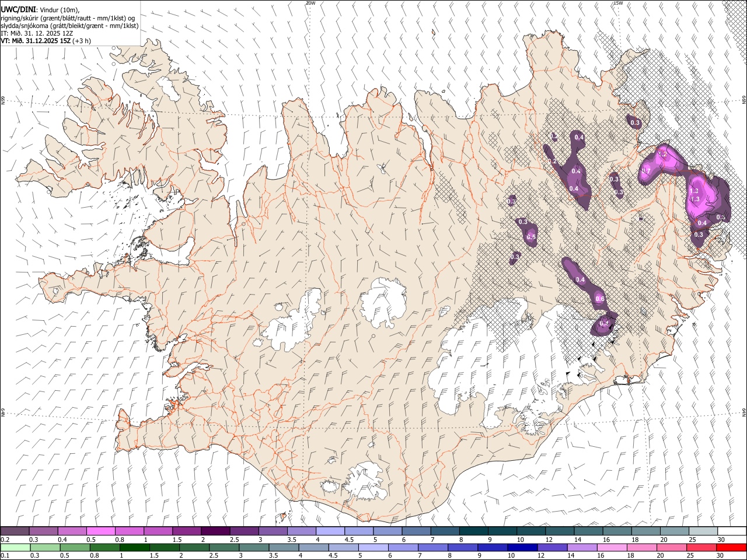
Task: Click the 0.2 label starting the snow legend
Action: point(5,540)
